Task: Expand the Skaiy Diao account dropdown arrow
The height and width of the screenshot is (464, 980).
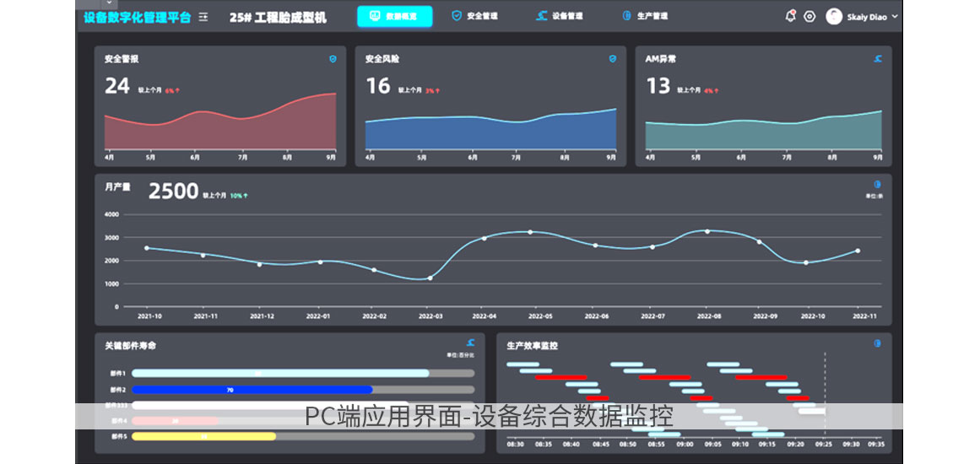Action: (x=894, y=17)
